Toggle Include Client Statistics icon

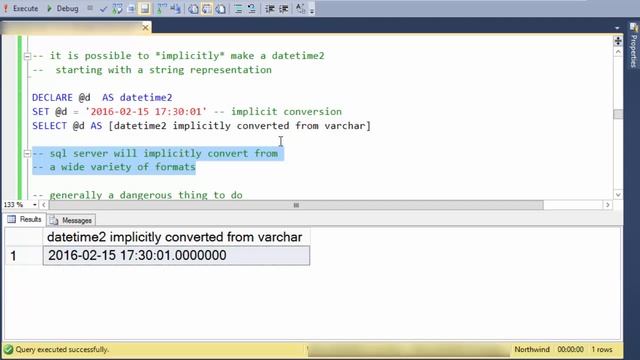tap(176, 9)
